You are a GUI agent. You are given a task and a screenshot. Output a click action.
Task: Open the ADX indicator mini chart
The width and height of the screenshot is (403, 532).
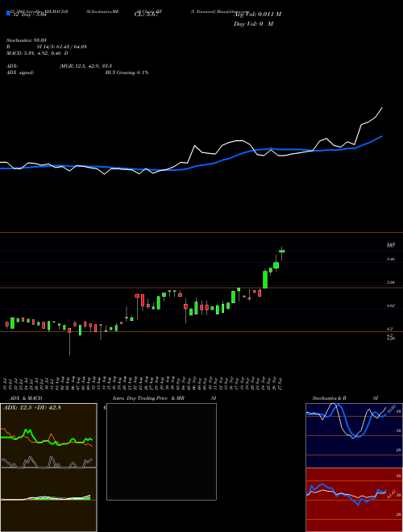pos(48,435)
